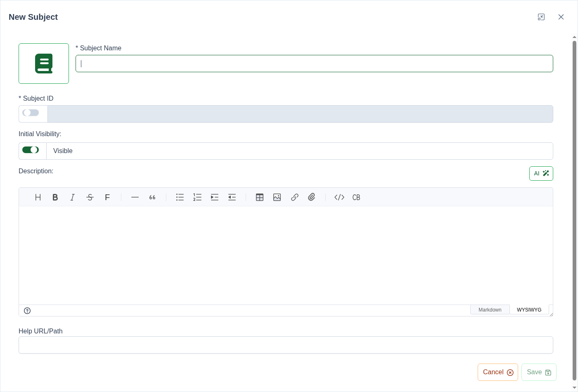Switch off the Initial Visibility toggle
This screenshot has width=578, height=392.
pyautogui.click(x=31, y=150)
